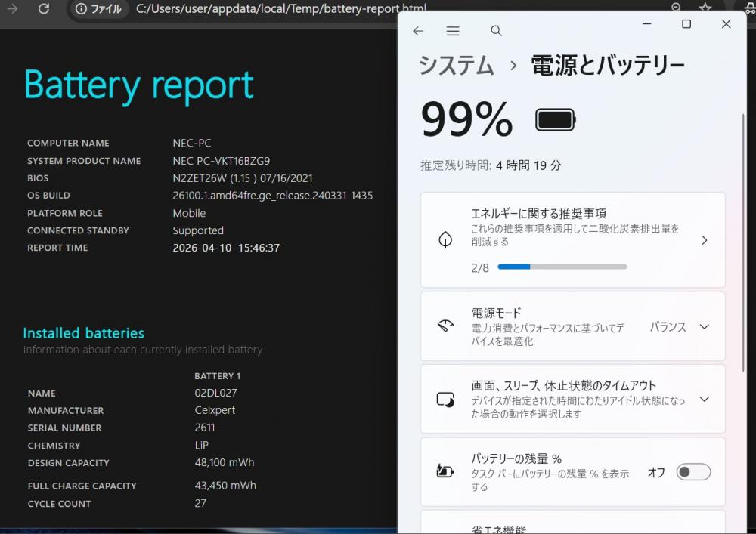
Task: Navigate to システム breadcrumb
Action: point(456,65)
